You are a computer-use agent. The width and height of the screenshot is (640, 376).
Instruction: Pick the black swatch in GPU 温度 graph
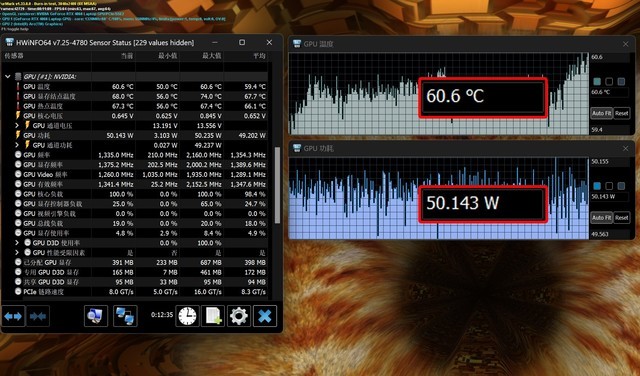point(609,82)
